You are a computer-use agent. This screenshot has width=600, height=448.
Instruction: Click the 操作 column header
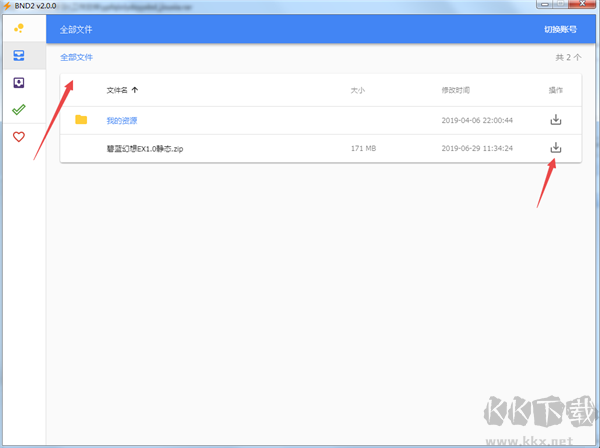coord(556,90)
